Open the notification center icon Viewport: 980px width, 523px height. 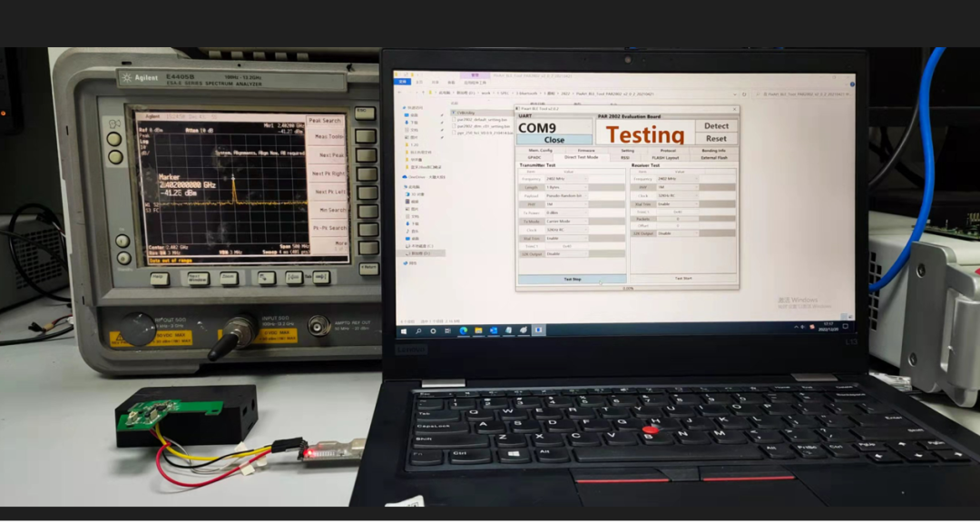(846, 327)
